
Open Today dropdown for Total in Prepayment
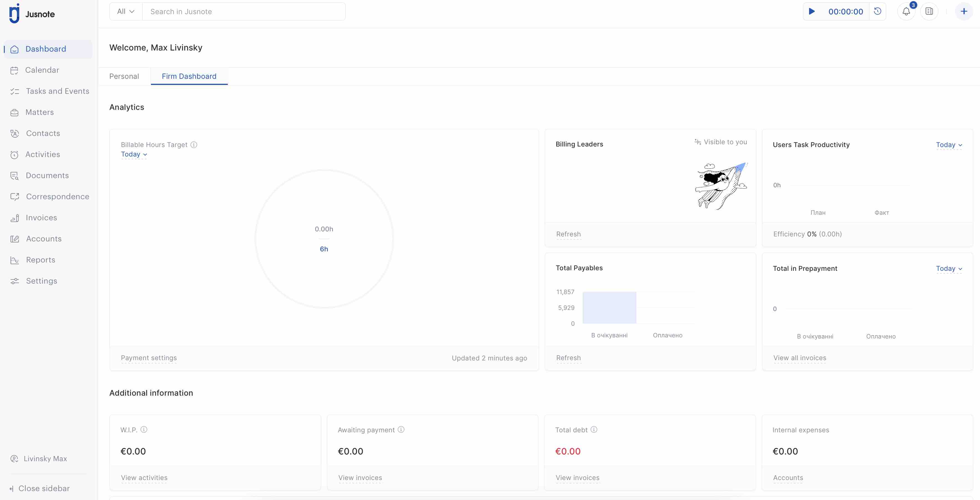click(948, 268)
